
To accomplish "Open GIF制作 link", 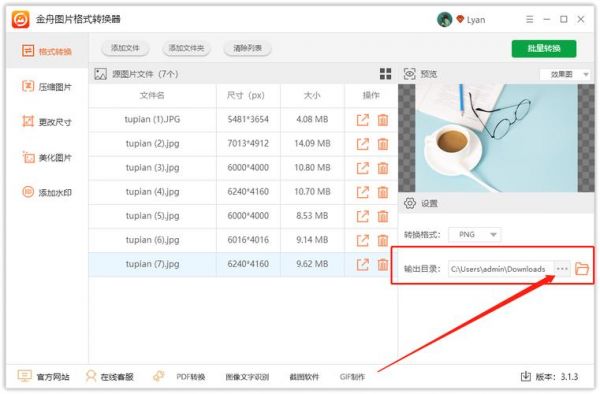I will (352, 377).
